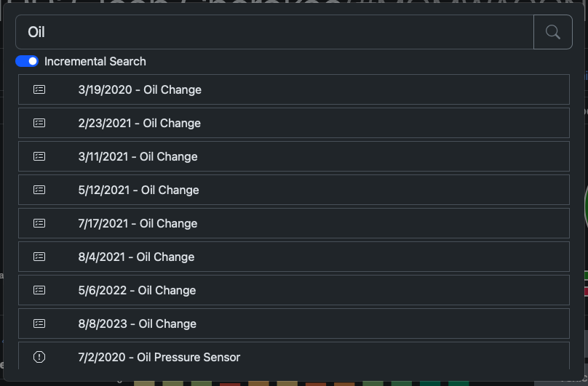Open the 3/19/2020 Oil Change result
The height and width of the screenshot is (386, 588).
coord(140,89)
